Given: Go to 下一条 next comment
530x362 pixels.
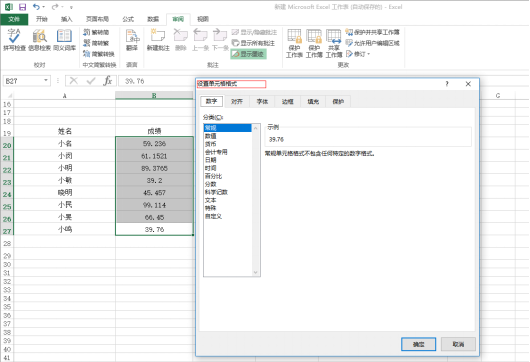Looking at the screenshot, I should [220, 40].
